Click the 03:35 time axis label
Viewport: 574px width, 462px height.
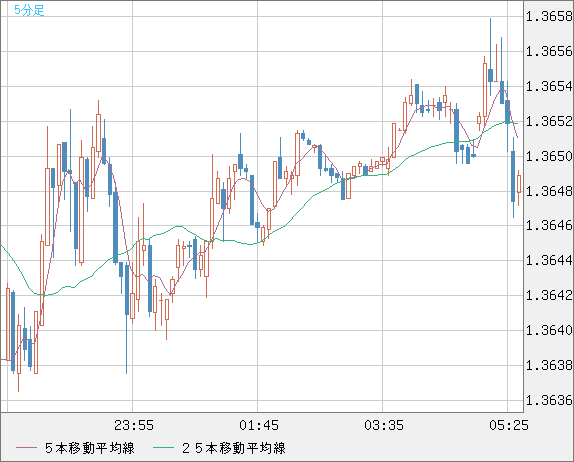click(x=384, y=425)
